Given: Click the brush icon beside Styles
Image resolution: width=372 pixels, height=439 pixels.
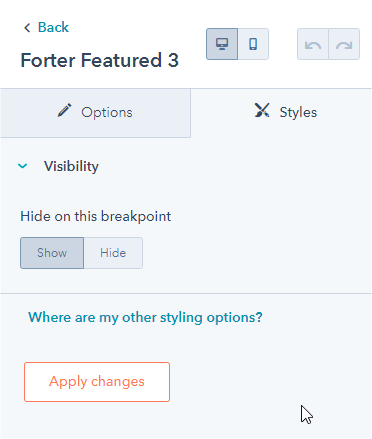Looking at the screenshot, I should (x=262, y=110).
